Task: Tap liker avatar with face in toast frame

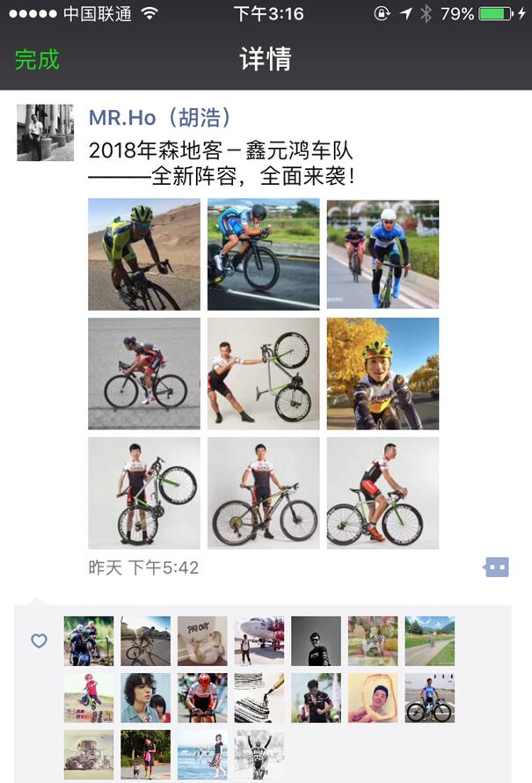Action: point(374,698)
